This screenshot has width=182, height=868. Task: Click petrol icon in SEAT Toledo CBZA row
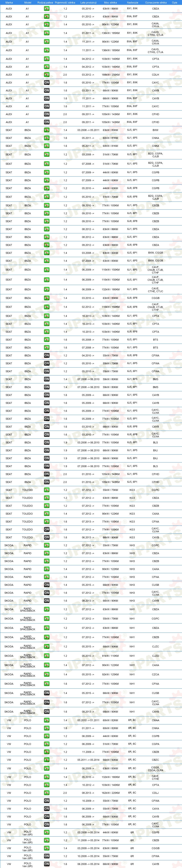(47, 498)
